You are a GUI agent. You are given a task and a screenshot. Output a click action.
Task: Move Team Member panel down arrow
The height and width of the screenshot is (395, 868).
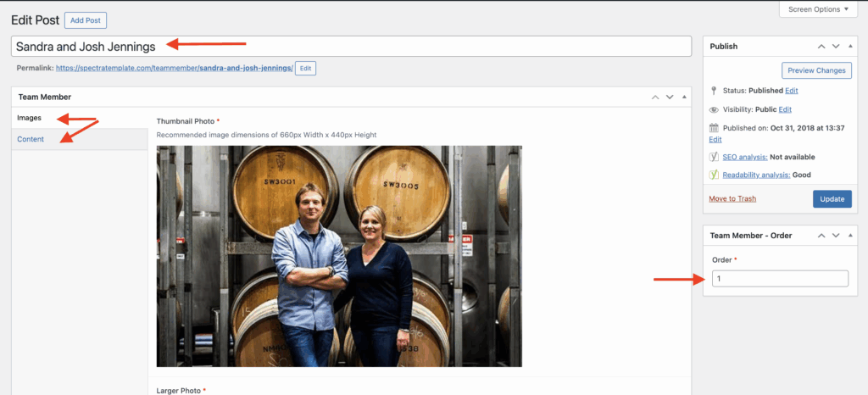pos(669,97)
